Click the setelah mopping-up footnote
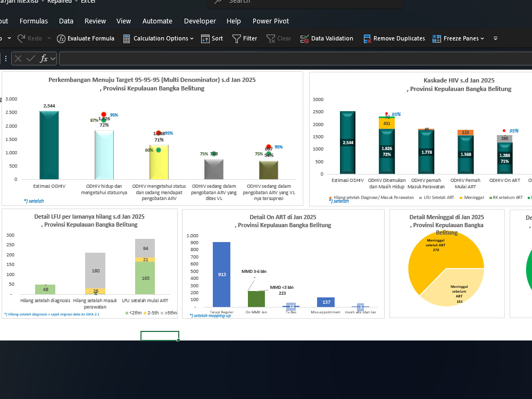The width and height of the screenshot is (532, 399). coord(210,316)
